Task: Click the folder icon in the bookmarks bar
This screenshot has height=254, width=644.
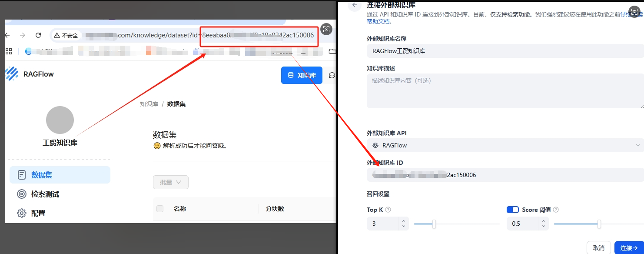Action: pos(332,51)
